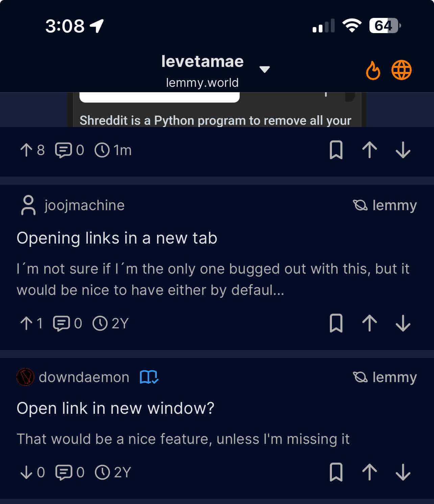This screenshot has height=504, width=434.
Task: Upvote the Shreddit post
Action: pyautogui.click(x=369, y=150)
